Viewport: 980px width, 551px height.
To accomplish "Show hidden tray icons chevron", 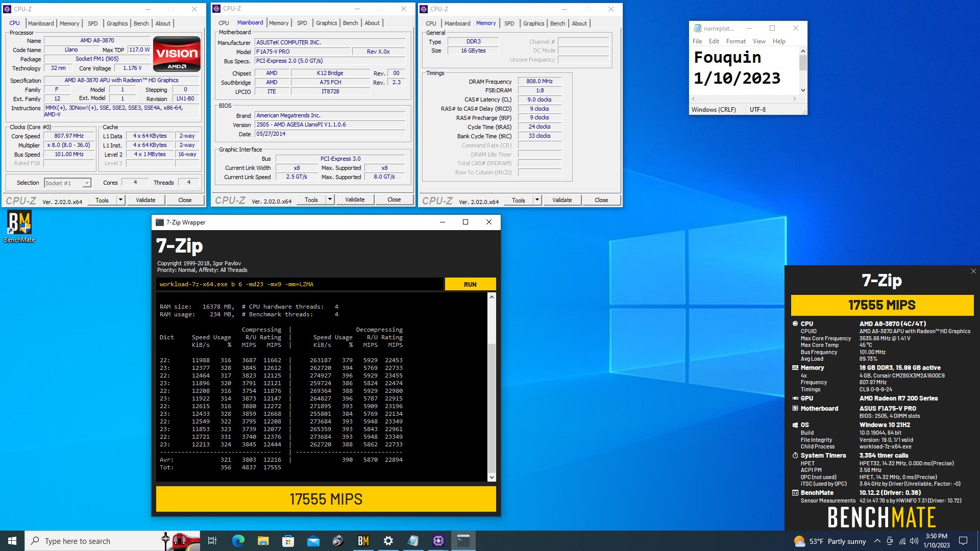I will (x=877, y=541).
